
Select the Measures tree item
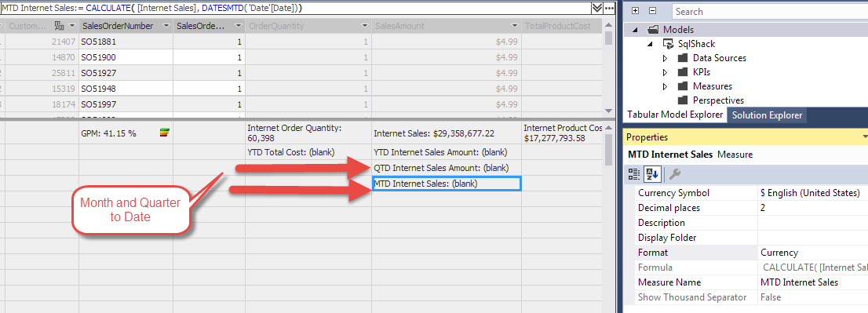713,86
